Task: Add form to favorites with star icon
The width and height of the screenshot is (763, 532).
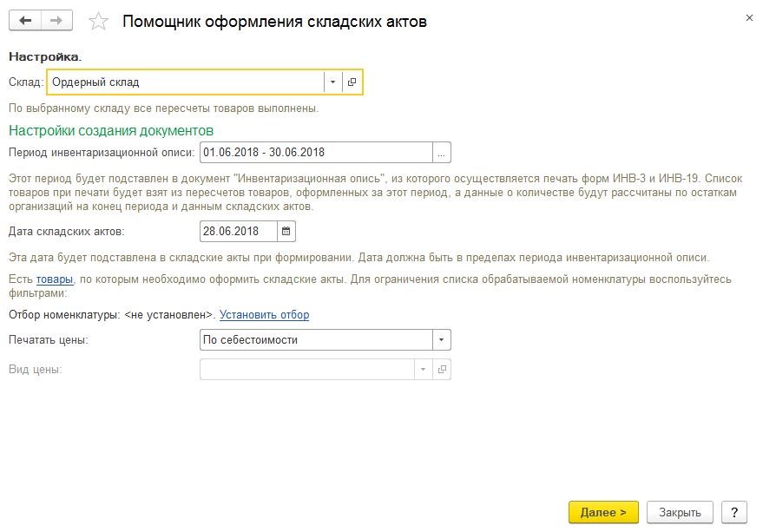Action: coord(98,22)
